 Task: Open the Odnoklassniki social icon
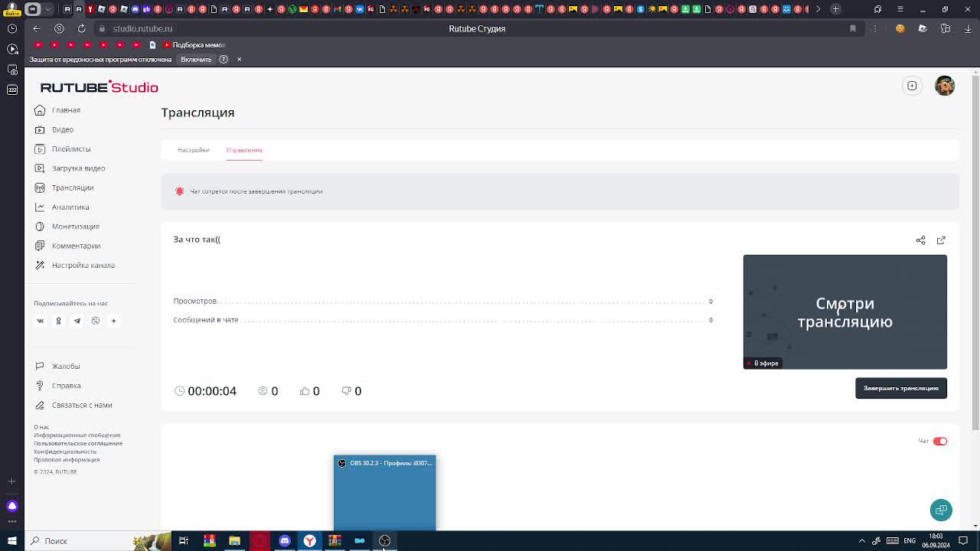point(58,321)
